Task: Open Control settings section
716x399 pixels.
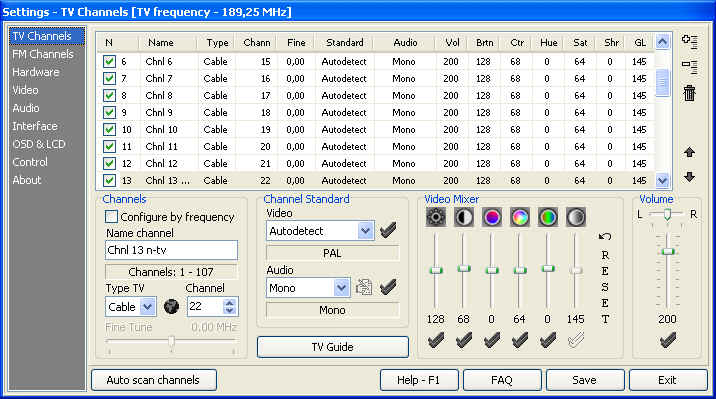Action: 30,162
